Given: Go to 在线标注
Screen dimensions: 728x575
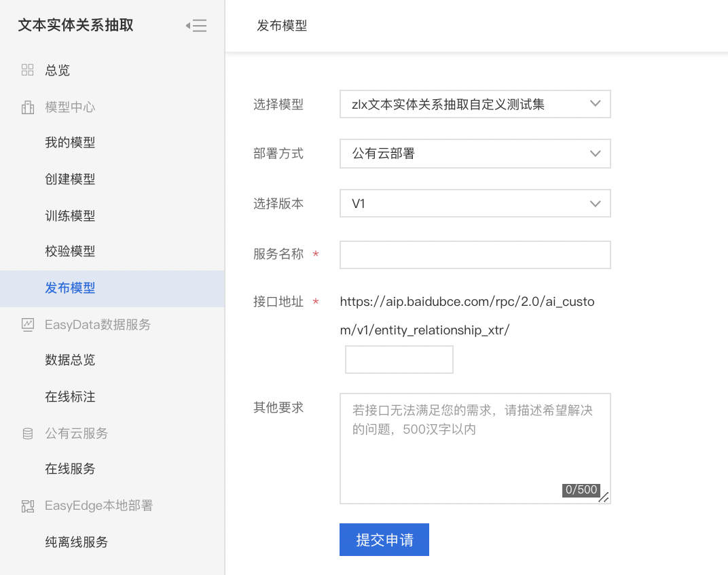Looking at the screenshot, I should 70,396.
